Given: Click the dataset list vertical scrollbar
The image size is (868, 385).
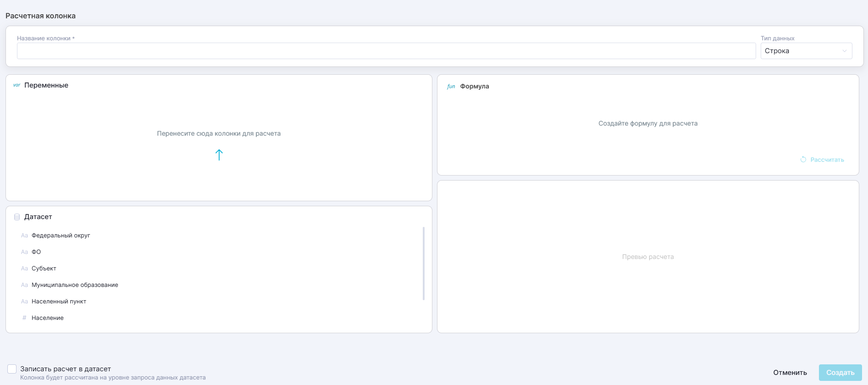Looking at the screenshot, I should tap(423, 264).
